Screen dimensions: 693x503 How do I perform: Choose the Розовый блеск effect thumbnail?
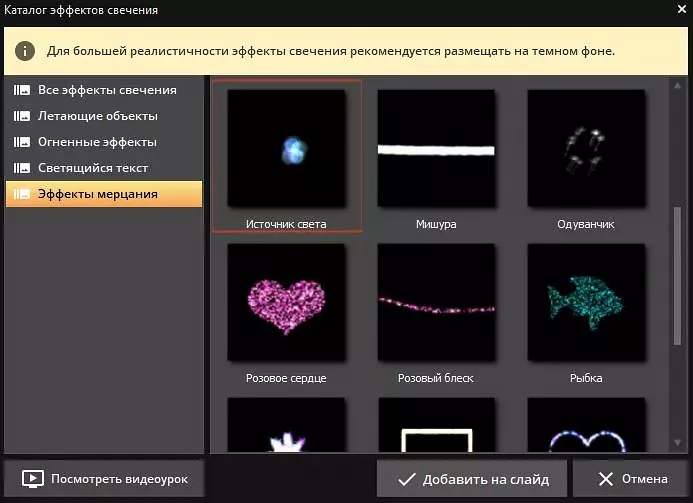point(436,302)
